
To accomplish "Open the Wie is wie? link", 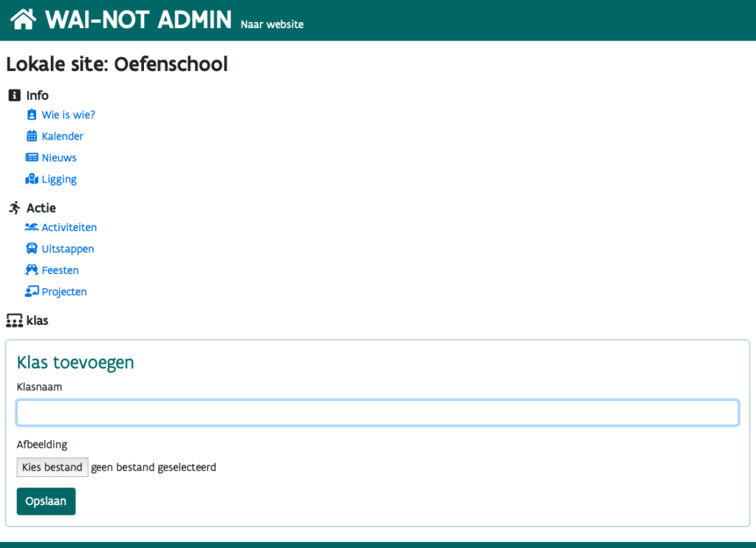I will [x=69, y=114].
